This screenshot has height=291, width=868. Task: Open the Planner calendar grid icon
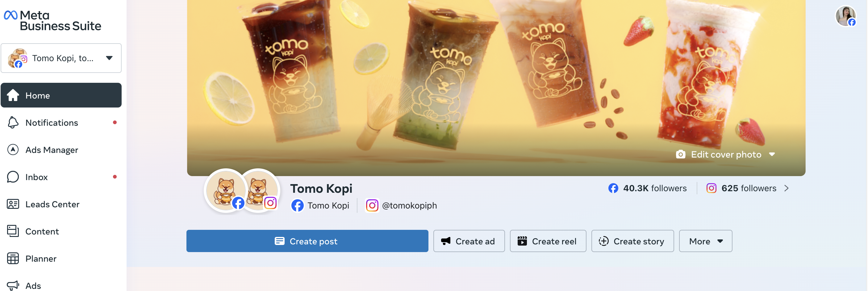[x=13, y=258]
